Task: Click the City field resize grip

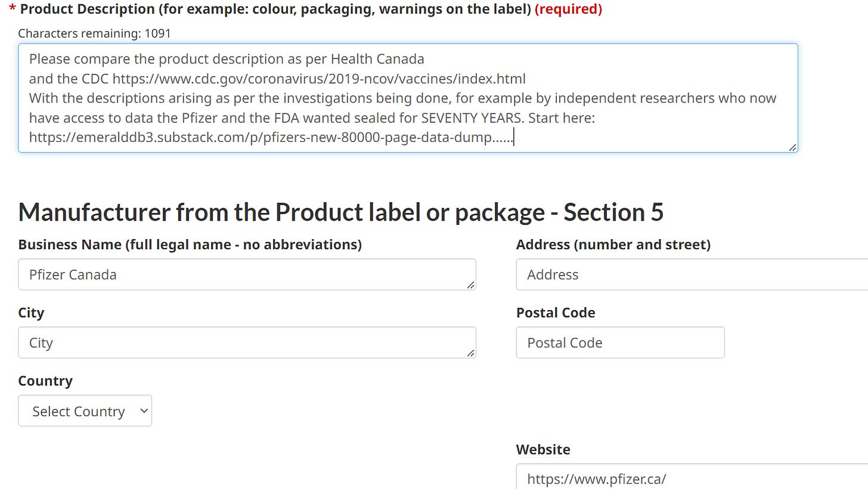Action: click(x=471, y=353)
